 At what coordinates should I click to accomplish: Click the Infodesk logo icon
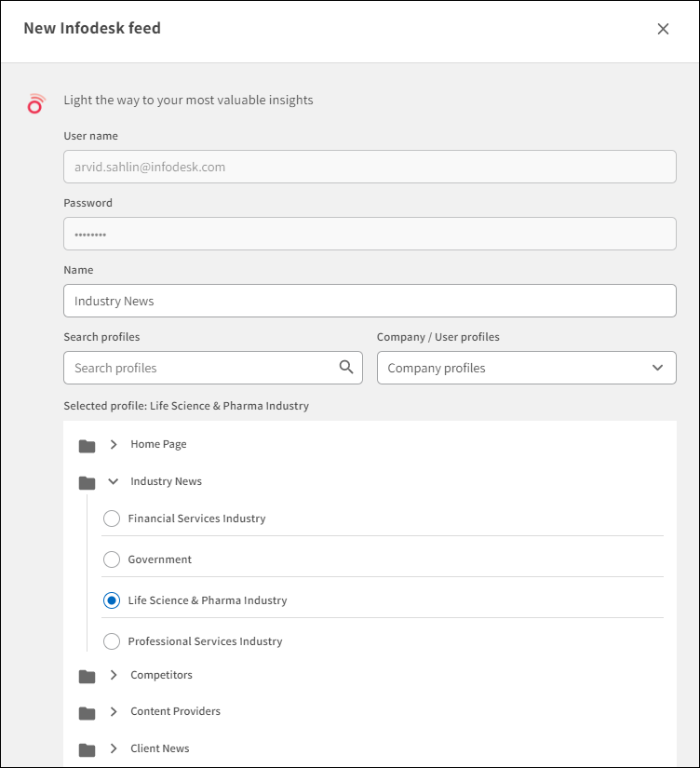click(35, 103)
